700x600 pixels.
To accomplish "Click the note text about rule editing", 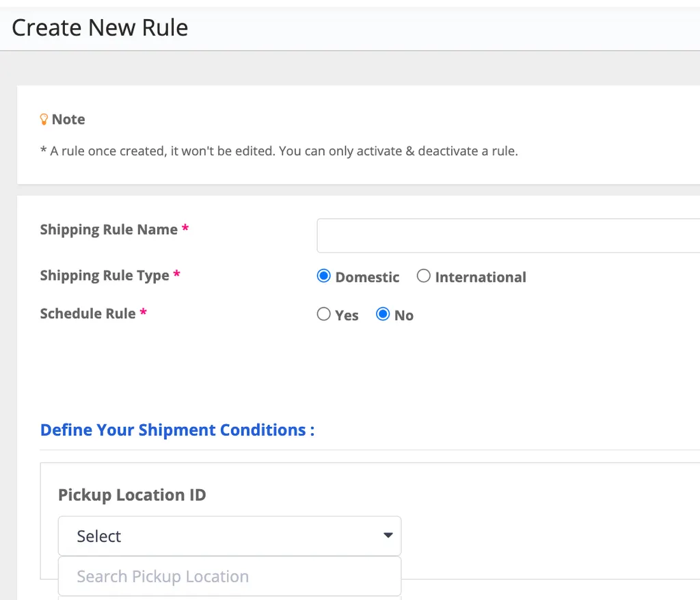I will pyautogui.click(x=279, y=151).
